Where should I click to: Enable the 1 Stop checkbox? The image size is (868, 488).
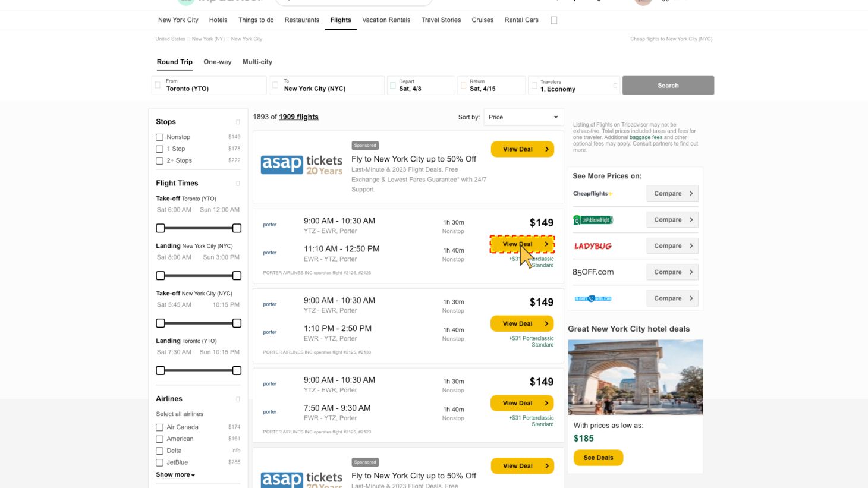159,149
